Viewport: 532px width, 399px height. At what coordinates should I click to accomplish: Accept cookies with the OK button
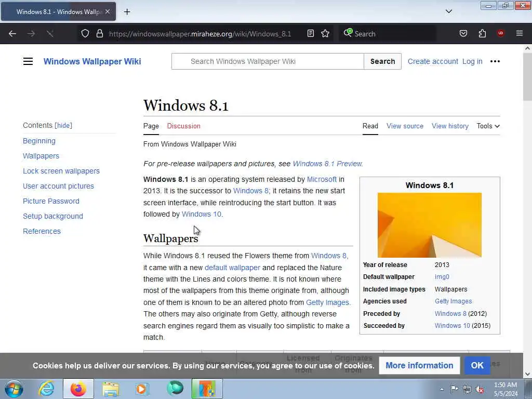pyautogui.click(x=477, y=365)
